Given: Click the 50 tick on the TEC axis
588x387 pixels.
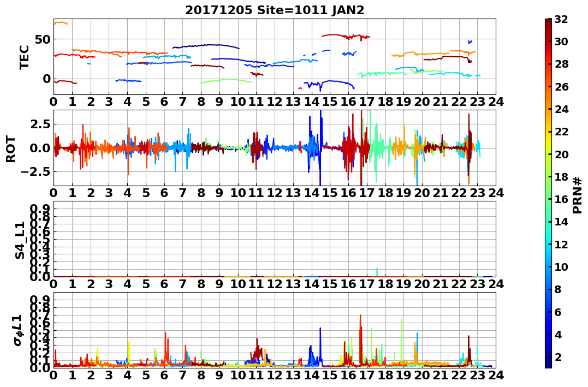Looking at the screenshot, I should pyautogui.click(x=43, y=39).
